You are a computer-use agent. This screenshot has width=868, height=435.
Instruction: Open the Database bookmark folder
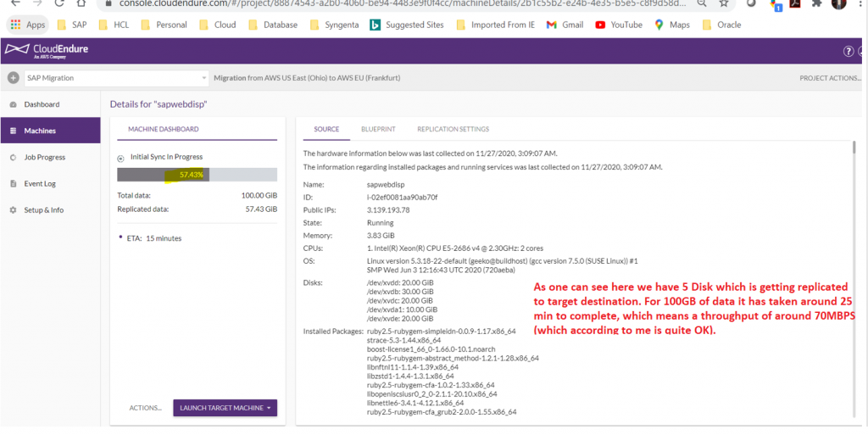[274, 25]
